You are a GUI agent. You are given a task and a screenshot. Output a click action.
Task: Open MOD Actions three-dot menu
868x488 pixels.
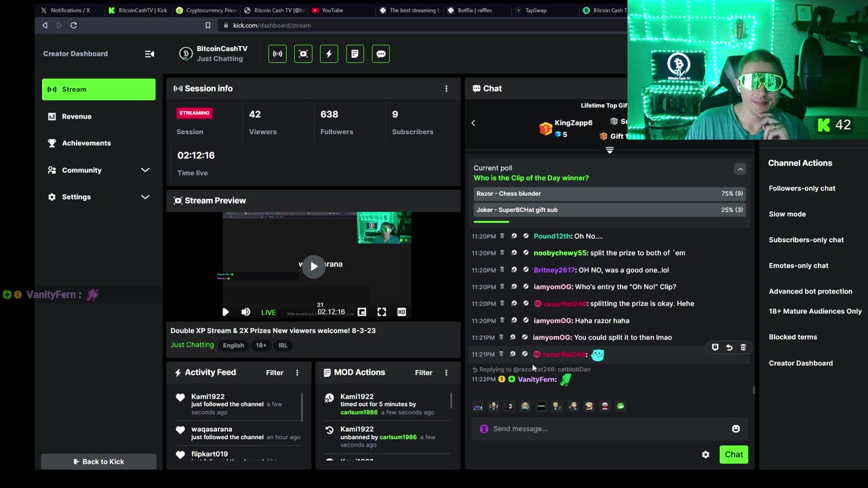[x=446, y=372]
